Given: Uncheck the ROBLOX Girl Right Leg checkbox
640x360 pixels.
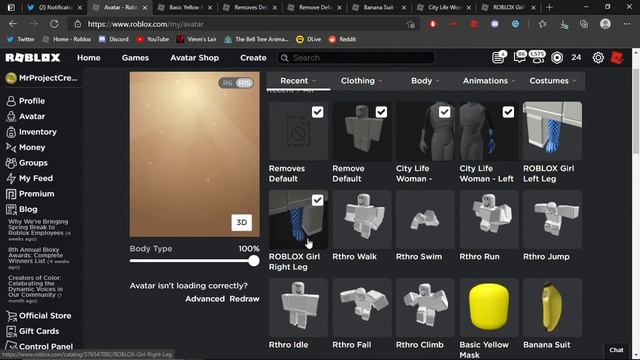Looking at the screenshot, I should tap(318, 200).
